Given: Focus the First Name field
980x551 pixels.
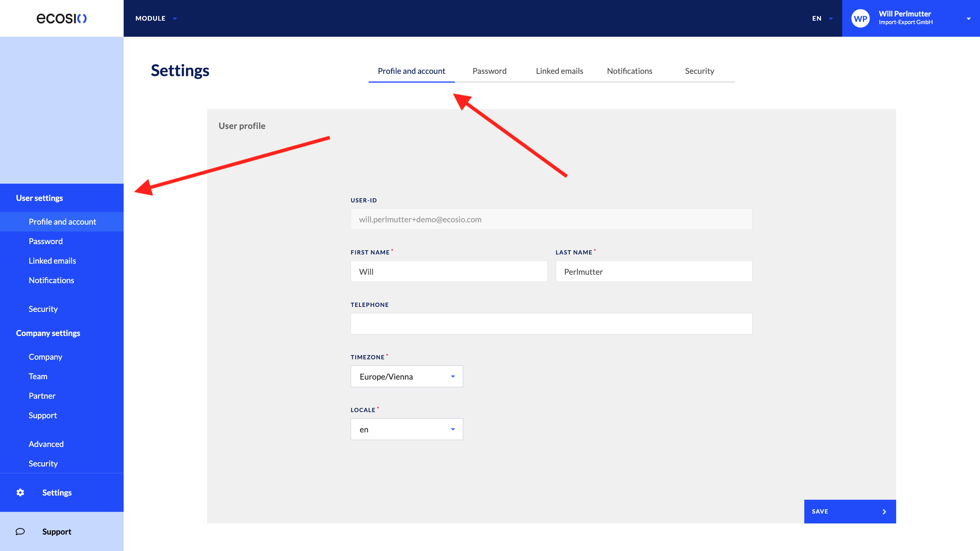Looking at the screenshot, I should pyautogui.click(x=449, y=272).
